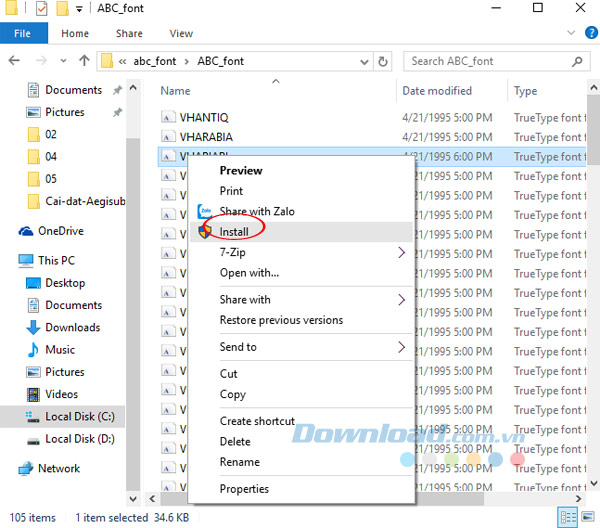Click the Forward navigation arrow
This screenshot has width=600, height=528.
(41, 60)
